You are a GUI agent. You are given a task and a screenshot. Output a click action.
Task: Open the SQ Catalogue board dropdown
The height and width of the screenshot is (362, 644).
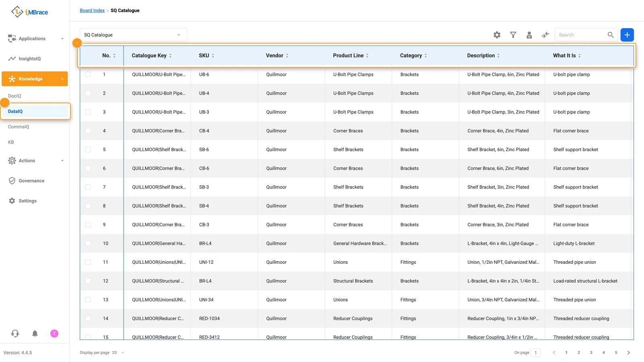pos(133,35)
